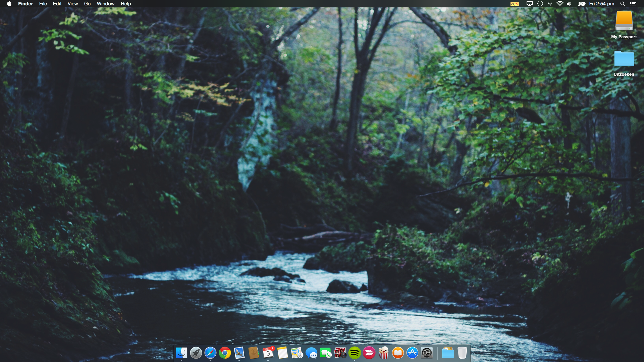
Task: Open the AirPlay display menu
Action: pos(530,4)
